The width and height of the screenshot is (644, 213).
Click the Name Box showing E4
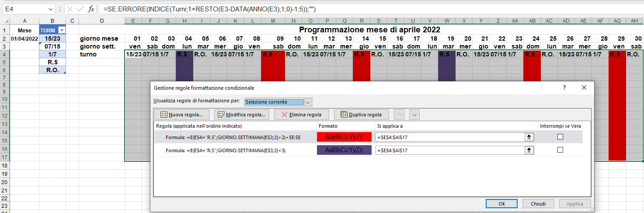click(25, 9)
